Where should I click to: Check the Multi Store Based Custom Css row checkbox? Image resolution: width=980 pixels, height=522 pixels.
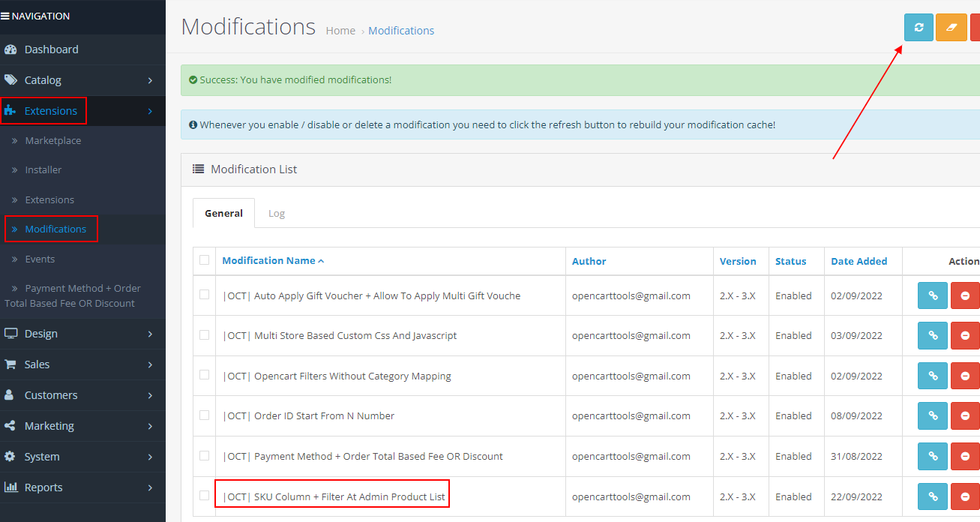coord(204,335)
